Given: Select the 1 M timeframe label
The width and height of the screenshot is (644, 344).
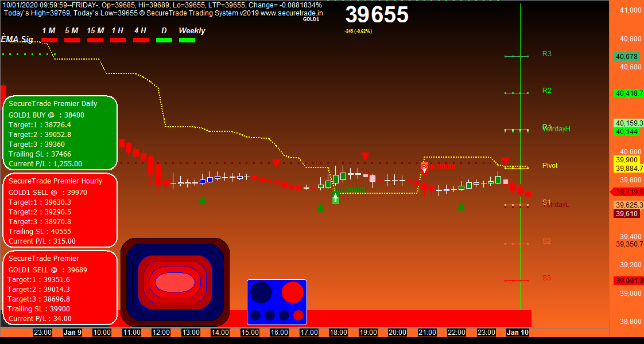Looking at the screenshot, I should pos(49,31).
